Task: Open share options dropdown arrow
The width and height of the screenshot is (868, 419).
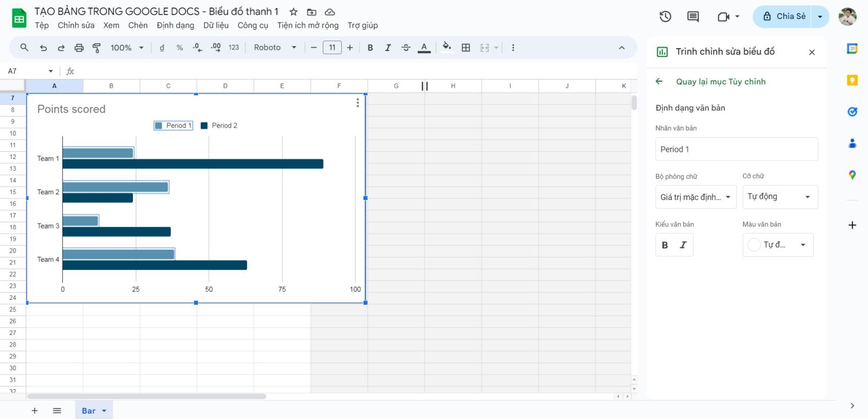Action: click(x=820, y=17)
